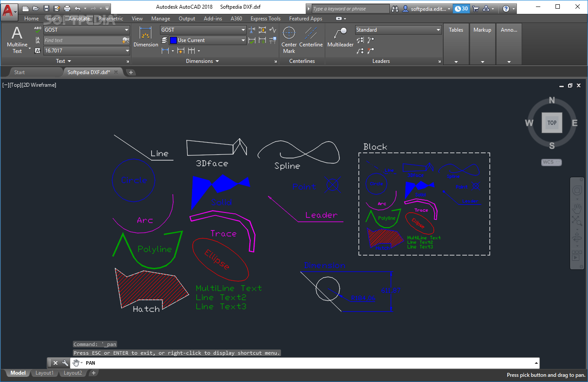The width and height of the screenshot is (588, 382).
Task: Click the binoculars search icon
Action: pos(395,9)
